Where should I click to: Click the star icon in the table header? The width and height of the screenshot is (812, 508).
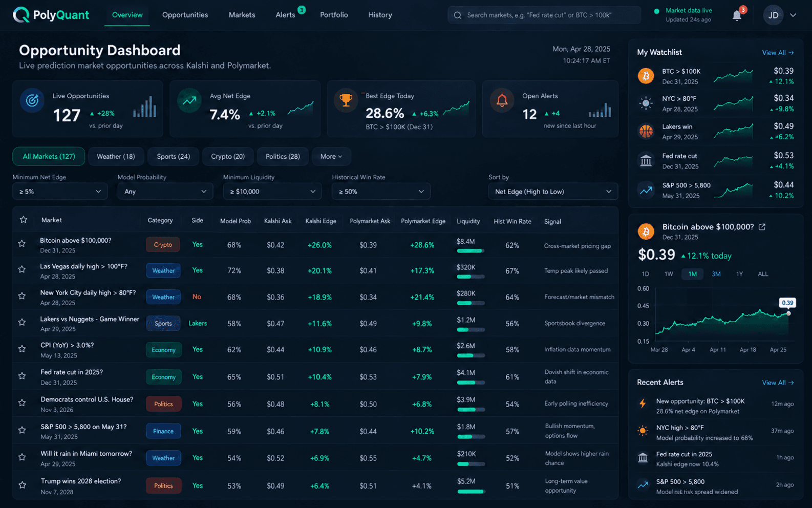(24, 220)
